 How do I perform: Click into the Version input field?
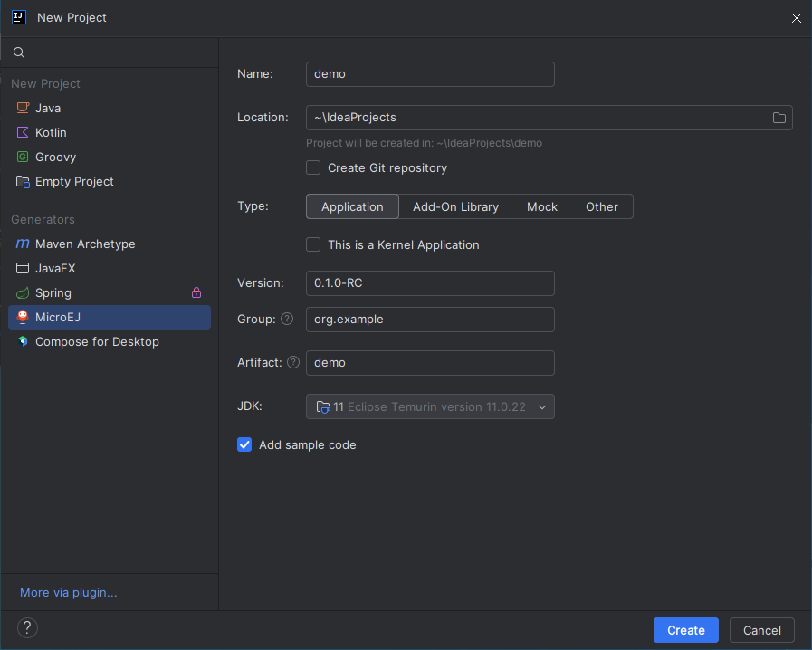click(x=430, y=283)
